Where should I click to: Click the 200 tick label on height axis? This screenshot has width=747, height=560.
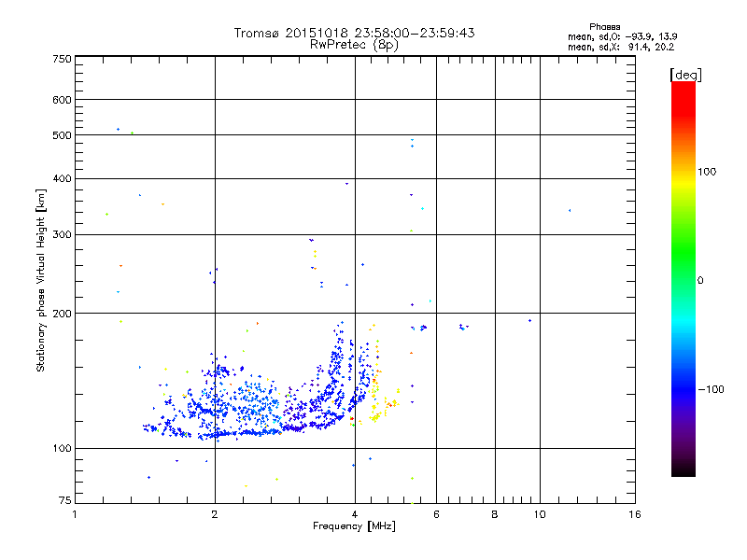tap(63, 314)
